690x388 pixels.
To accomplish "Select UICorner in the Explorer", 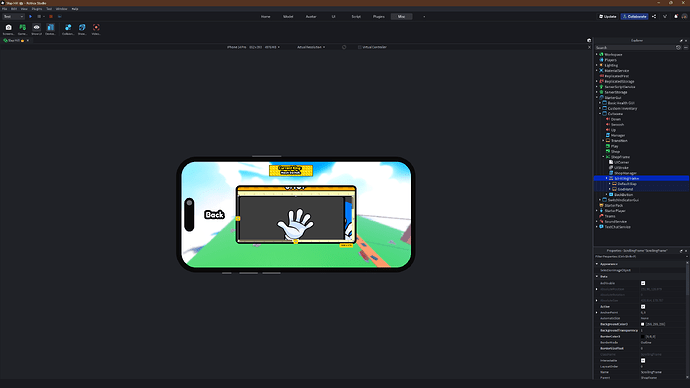I will point(621,162).
